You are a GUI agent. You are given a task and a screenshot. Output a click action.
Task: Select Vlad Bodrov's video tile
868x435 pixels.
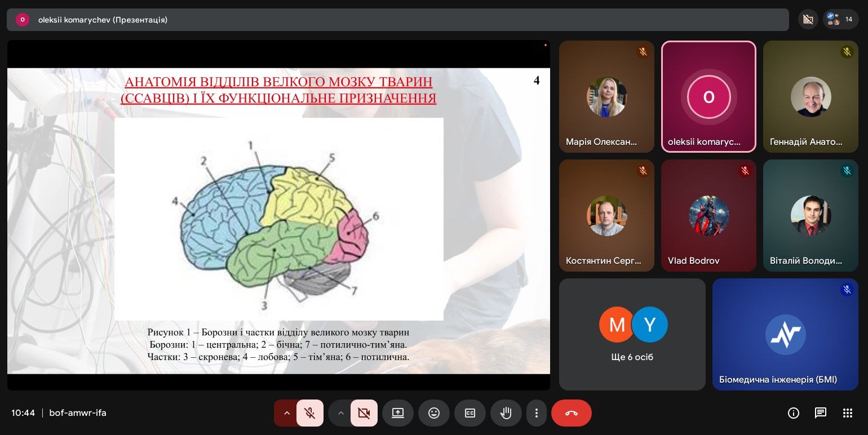[708, 215]
